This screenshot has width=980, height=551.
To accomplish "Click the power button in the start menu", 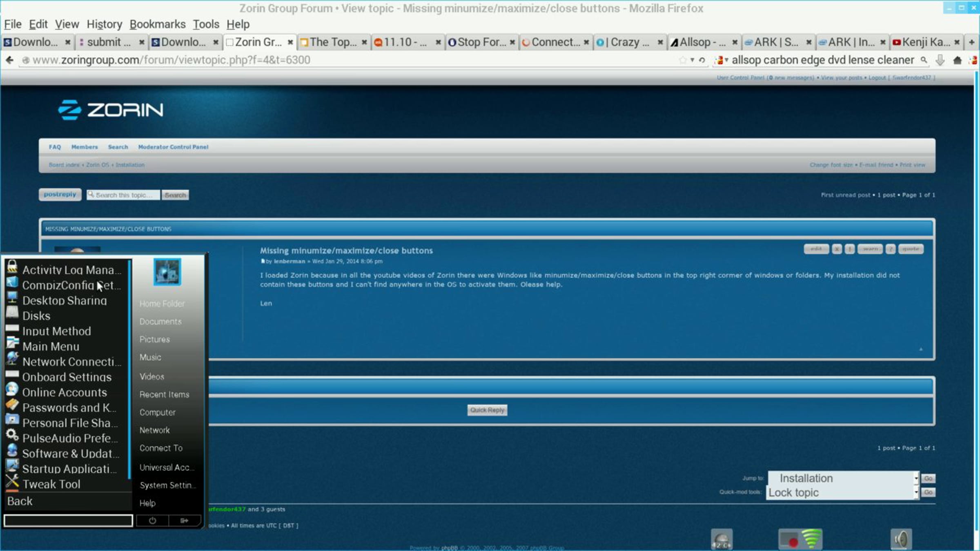I will 152,520.
